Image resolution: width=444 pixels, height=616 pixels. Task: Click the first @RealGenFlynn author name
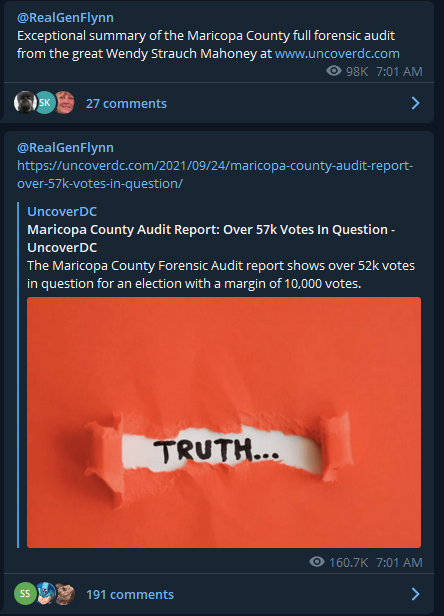[x=65, y=17]
